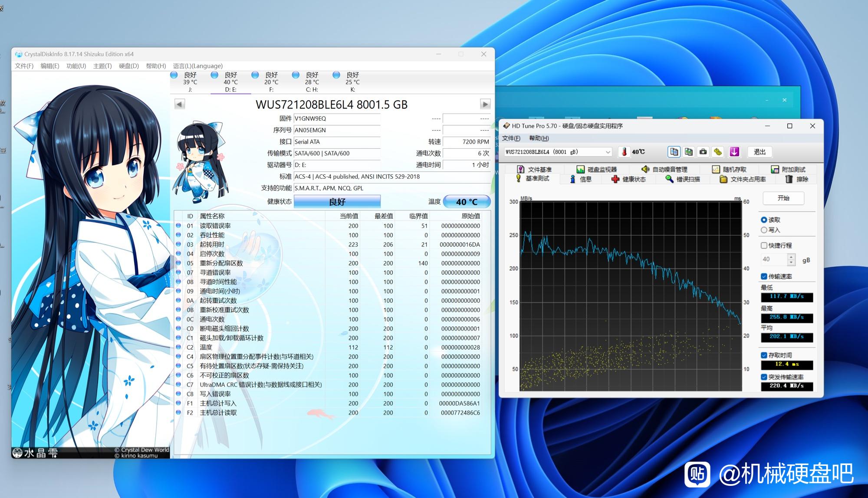
Task: Click the HD Tune thermometer temperature icon
Action: pos(625,152)
